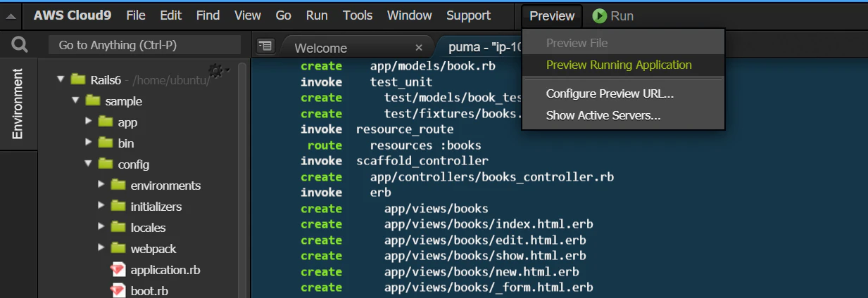
Task: Click the 'app/models/book.rb' terminal text
Action: pyautogui.click(x=432, y=66)
